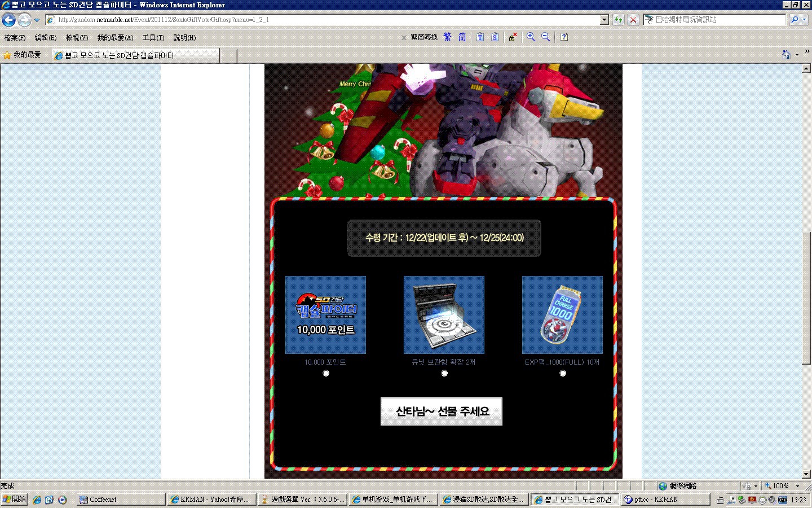Refresh the page with the green arrows icon
Image resolution: width=812 pixels, height=508 pixels.
click(x=619, y=20)
